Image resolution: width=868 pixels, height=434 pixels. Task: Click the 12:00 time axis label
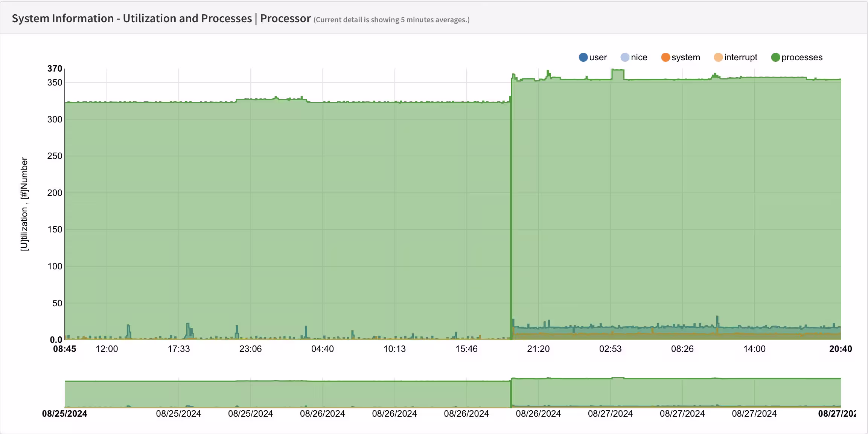pos(107,349)
